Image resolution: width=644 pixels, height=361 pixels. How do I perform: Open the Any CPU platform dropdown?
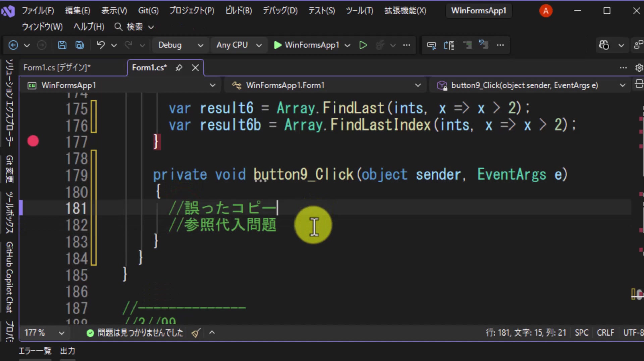pos(238,45)
